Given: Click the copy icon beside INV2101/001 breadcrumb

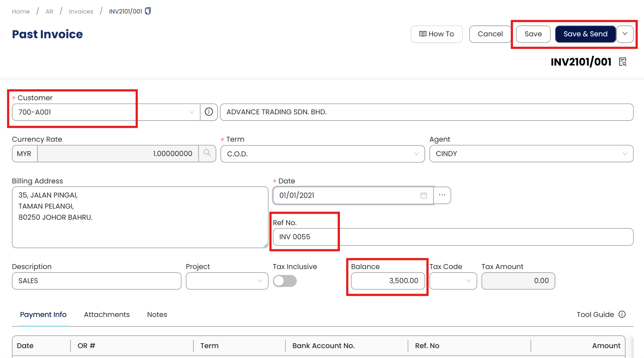Looking at the screenshot, I should coord(148,11).
